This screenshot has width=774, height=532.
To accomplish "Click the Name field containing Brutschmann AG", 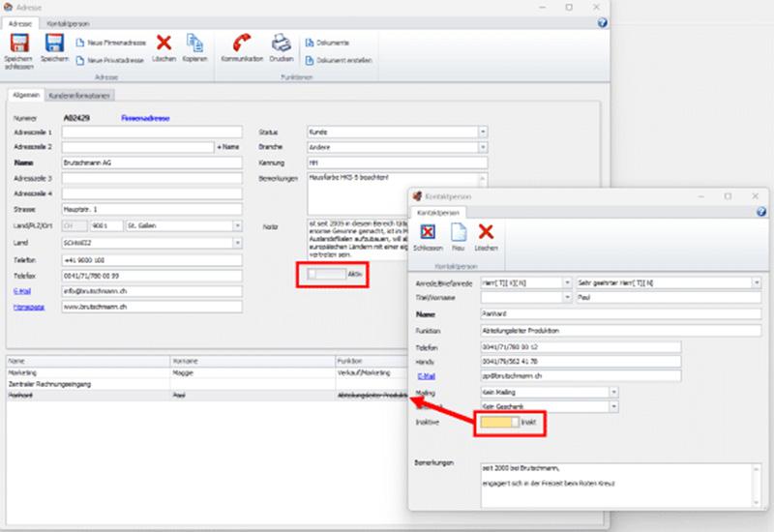I will coord(150,163).
